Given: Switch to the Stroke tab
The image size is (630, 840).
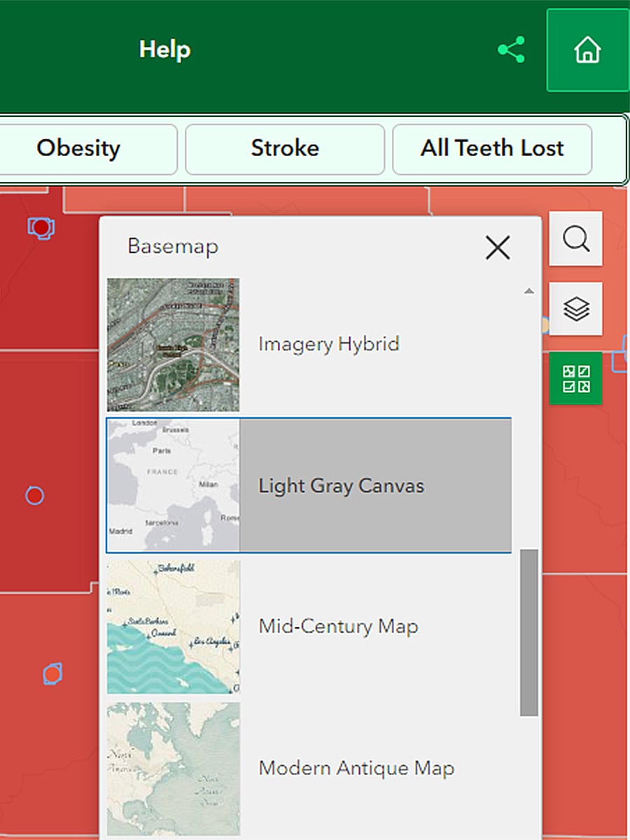Looking at the screenshot, I should pos(284,148).
